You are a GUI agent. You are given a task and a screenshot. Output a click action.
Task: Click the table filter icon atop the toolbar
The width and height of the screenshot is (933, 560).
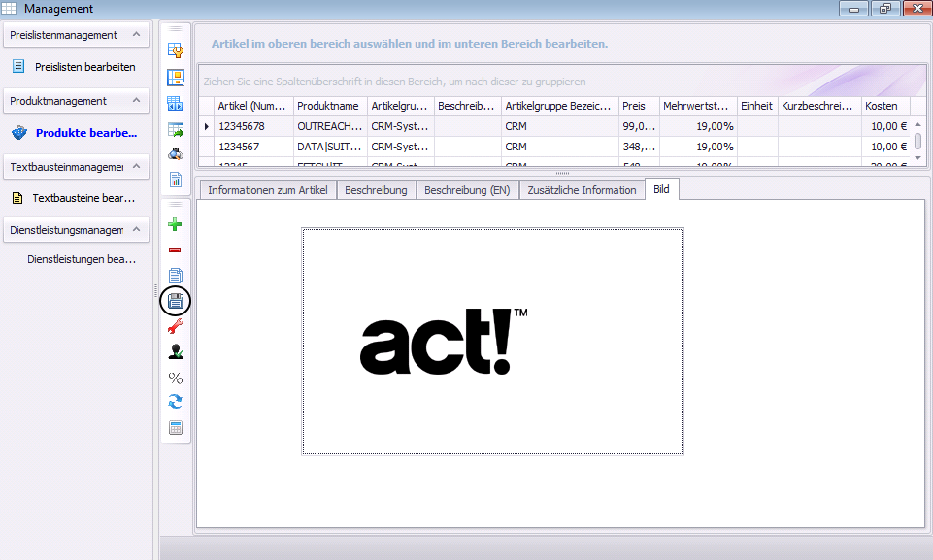tap(176, 51)
